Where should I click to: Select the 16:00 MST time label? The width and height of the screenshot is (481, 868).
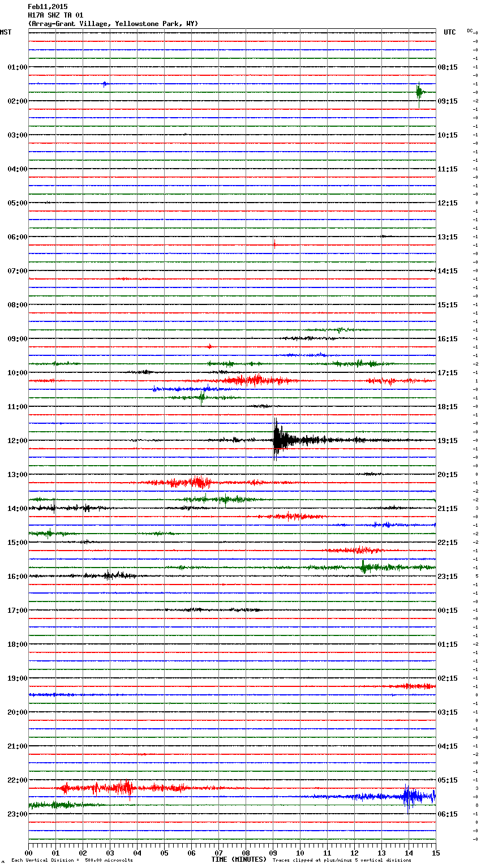tap(18, 577)
